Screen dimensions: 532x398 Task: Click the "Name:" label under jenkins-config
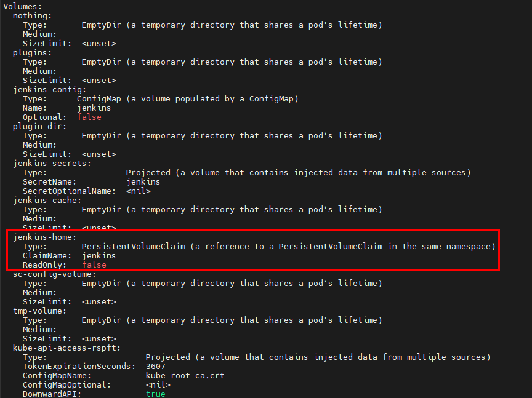click(34, 108)
